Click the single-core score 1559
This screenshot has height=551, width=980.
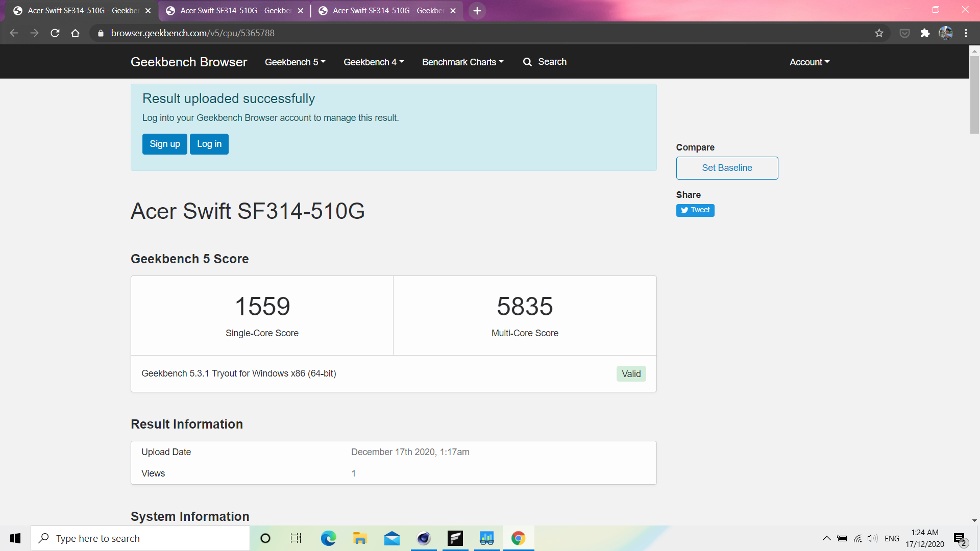(x=262, y=306)
